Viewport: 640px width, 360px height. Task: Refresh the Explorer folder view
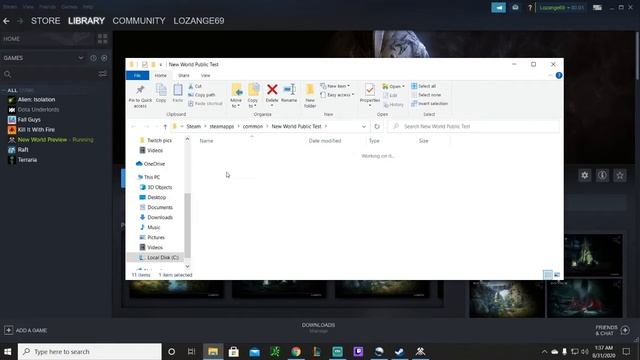pyautogui.click(x=377, y=127)
